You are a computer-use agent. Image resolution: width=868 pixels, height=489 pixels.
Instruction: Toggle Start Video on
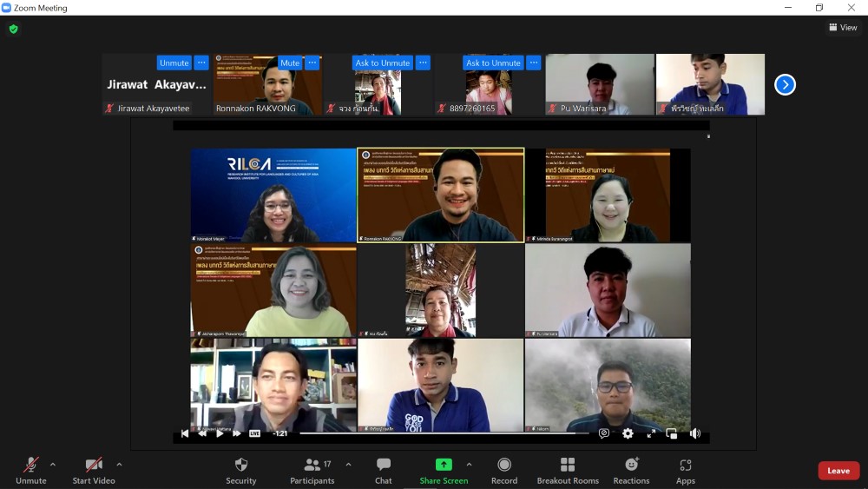(94, 470)
